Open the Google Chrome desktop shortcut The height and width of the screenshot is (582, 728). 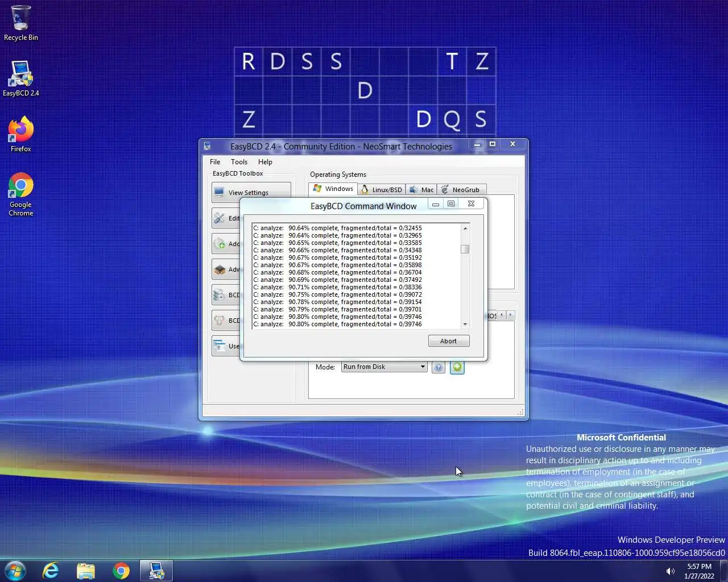tap(20, 194)
